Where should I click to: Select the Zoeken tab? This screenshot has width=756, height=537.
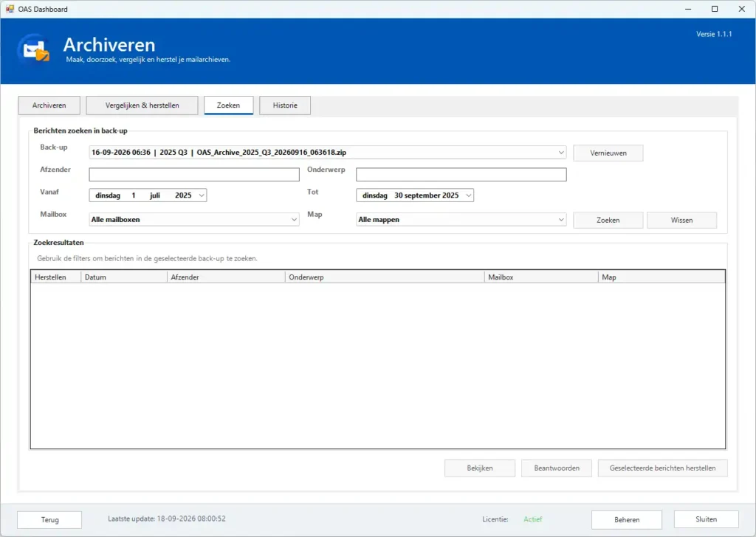(x=229, y=105)
